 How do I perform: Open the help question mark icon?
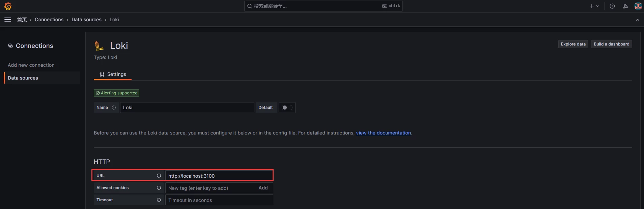click(612, 6)
